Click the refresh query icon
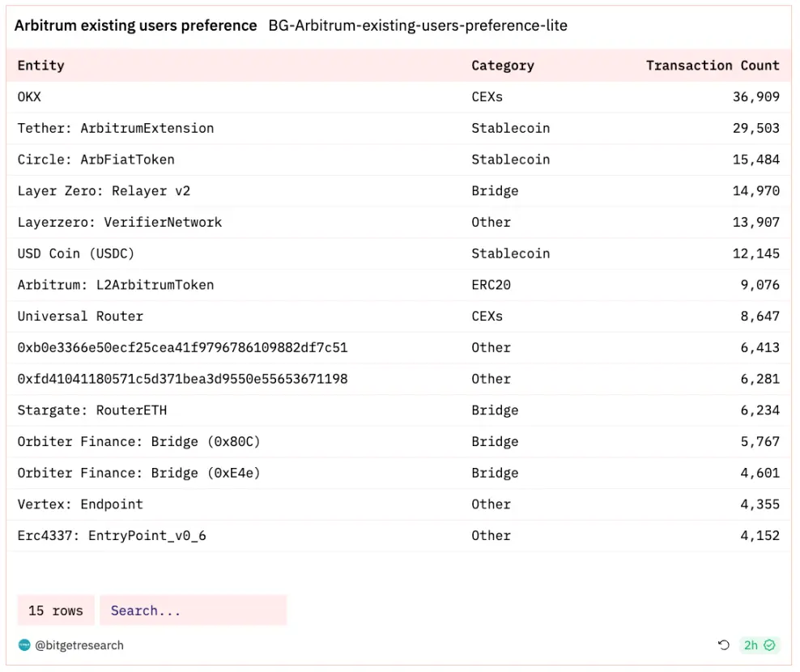 pos(724,645)
